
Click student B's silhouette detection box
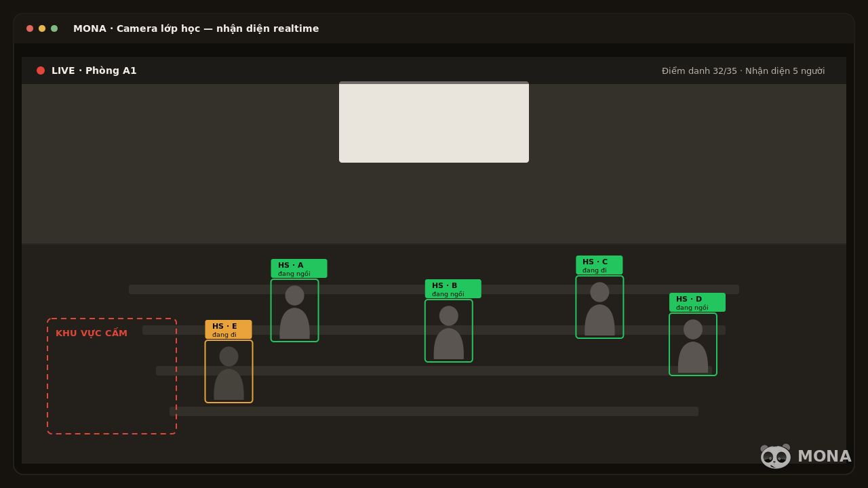[449, 331]
